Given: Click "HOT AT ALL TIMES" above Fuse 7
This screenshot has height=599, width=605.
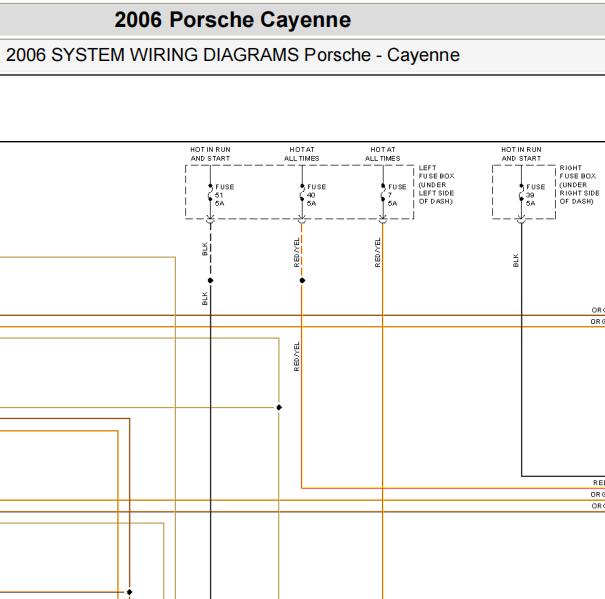Looking at the screenshot, I should coord(383,154).
